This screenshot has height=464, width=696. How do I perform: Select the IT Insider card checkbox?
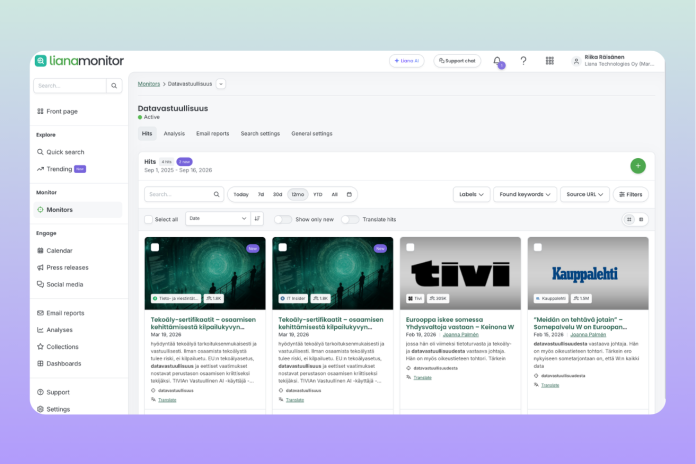[x=283, y=247]
